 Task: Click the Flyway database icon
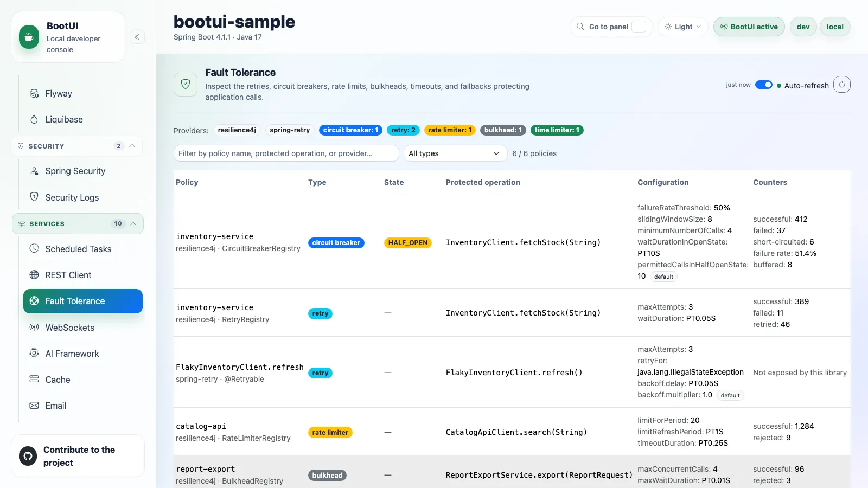34,93
